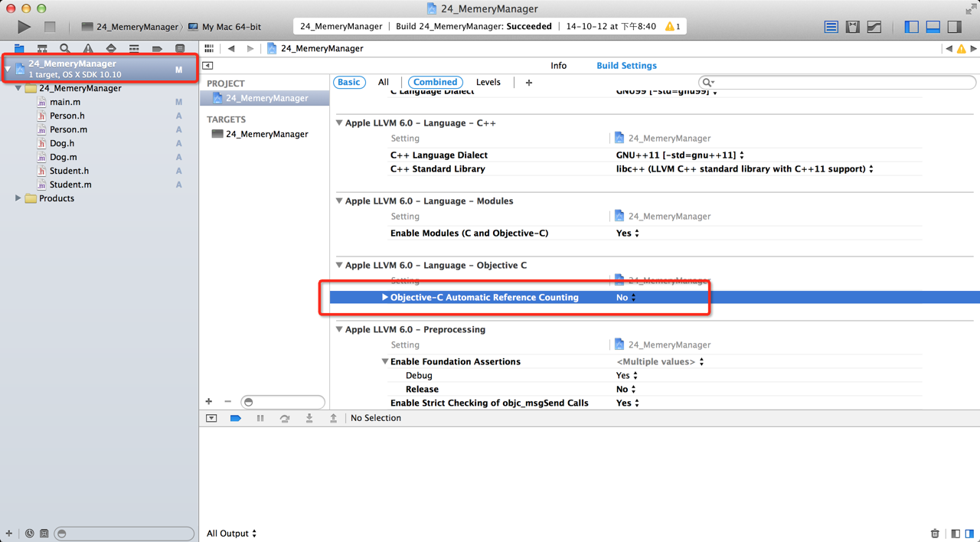Open the C++ Standard Library value popup
Viewport: 980px width, 542px height.
coord(745,168)
